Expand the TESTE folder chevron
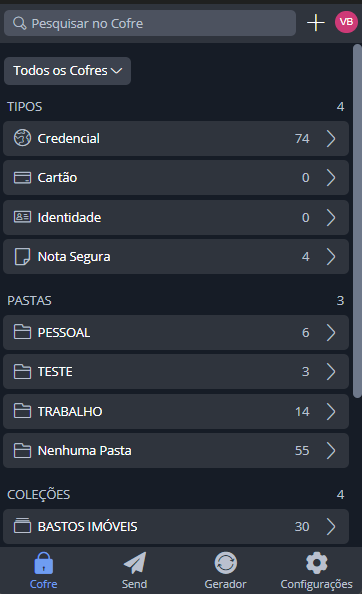The image size is (362, 594). 331,372
